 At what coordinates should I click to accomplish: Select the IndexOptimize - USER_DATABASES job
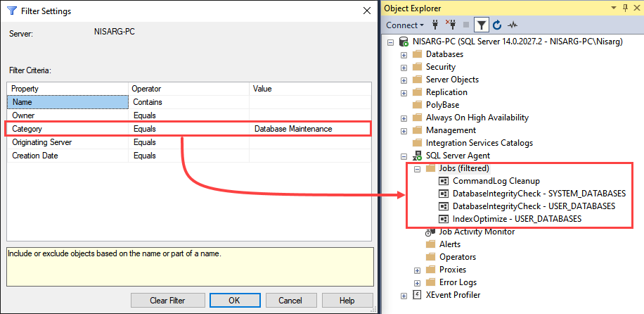517,219
